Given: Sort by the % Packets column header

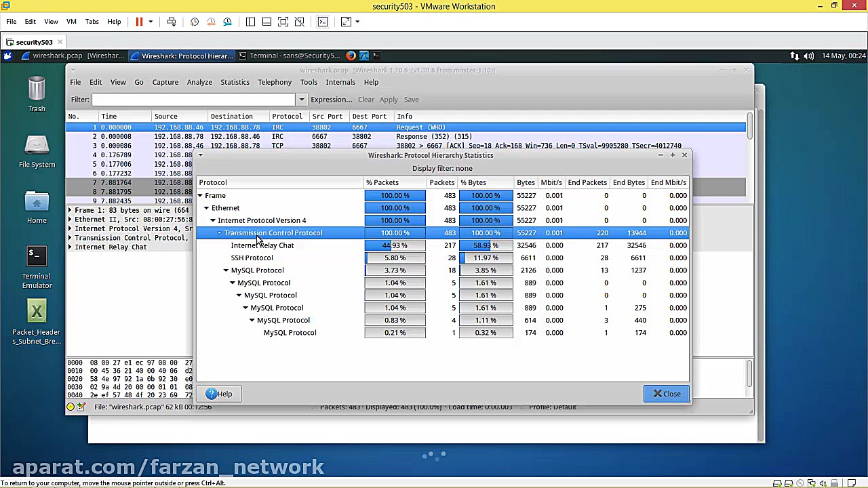Looking at the screenshot, I should (x=395, y=182).
